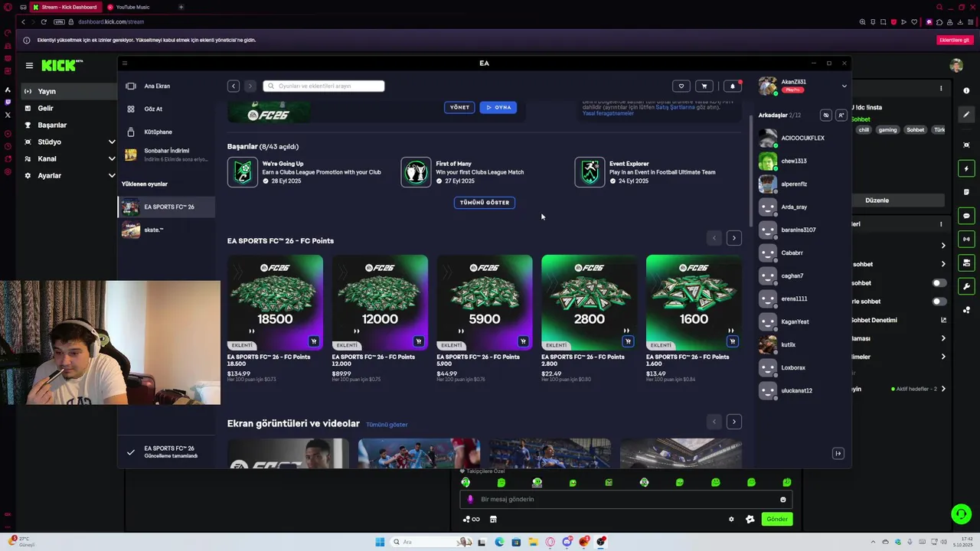Click Tümünü göster link beside screenshots
The width and height of the screenshot is (980, 551).
click(x=387, y=425)
